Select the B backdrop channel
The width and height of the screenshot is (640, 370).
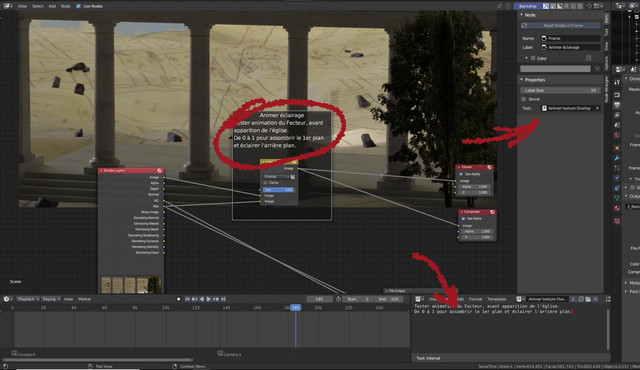click(x=580, y=6)
